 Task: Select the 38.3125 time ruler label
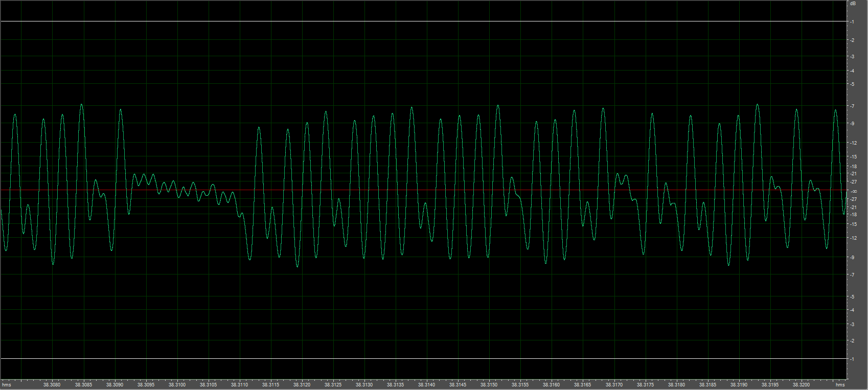click(333, 385)
